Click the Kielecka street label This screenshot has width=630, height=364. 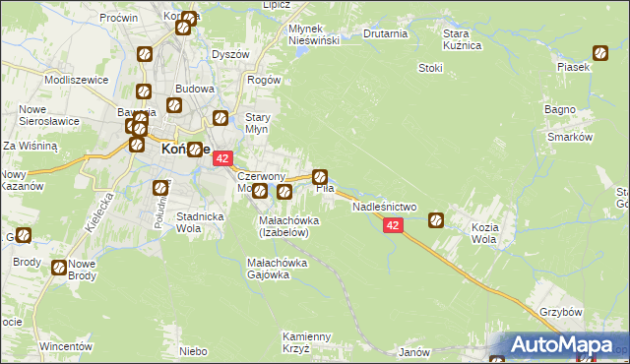pos(99,212)
